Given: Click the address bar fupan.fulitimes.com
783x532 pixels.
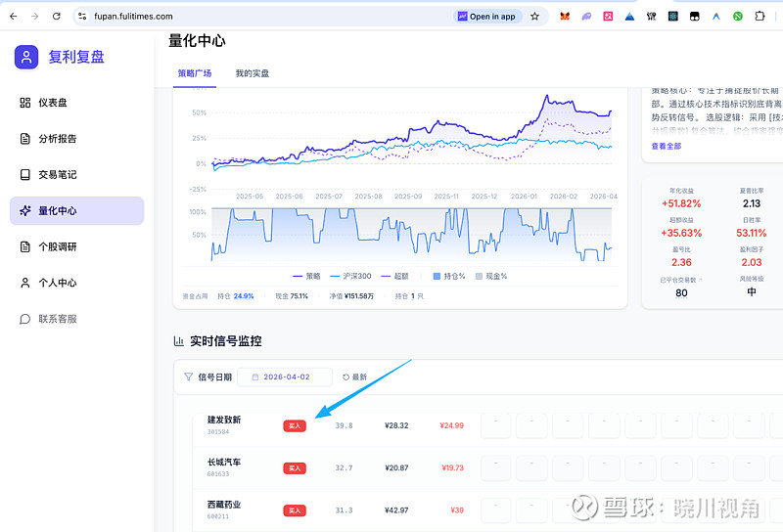Looking at the screenshot, I should 264,17.
